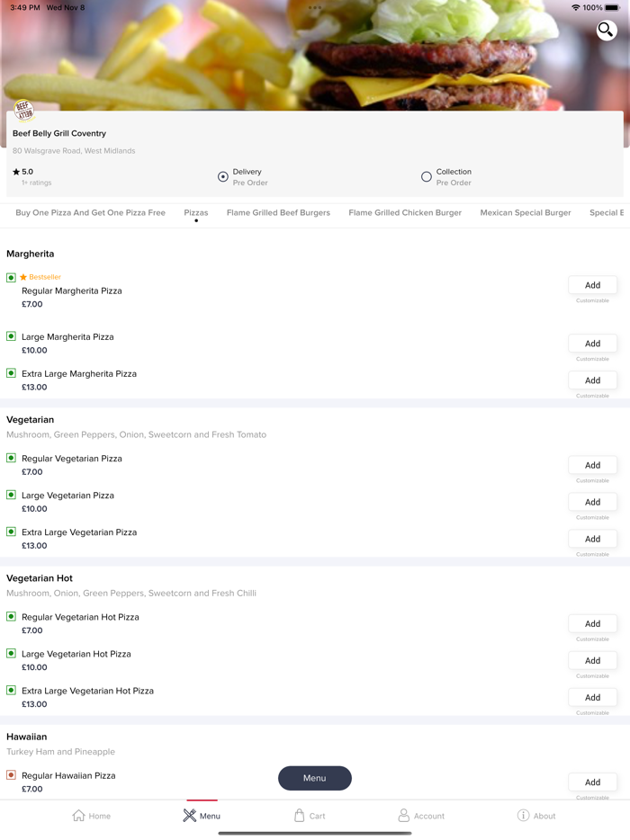Select the Delivery radio option
The image size is (630, 840).
pos(223,177)
